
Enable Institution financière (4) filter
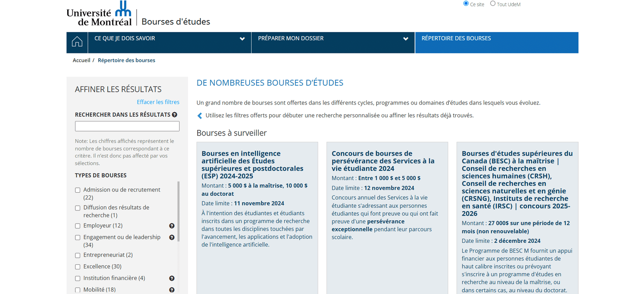pyautogui.click(x=78, y=278)
